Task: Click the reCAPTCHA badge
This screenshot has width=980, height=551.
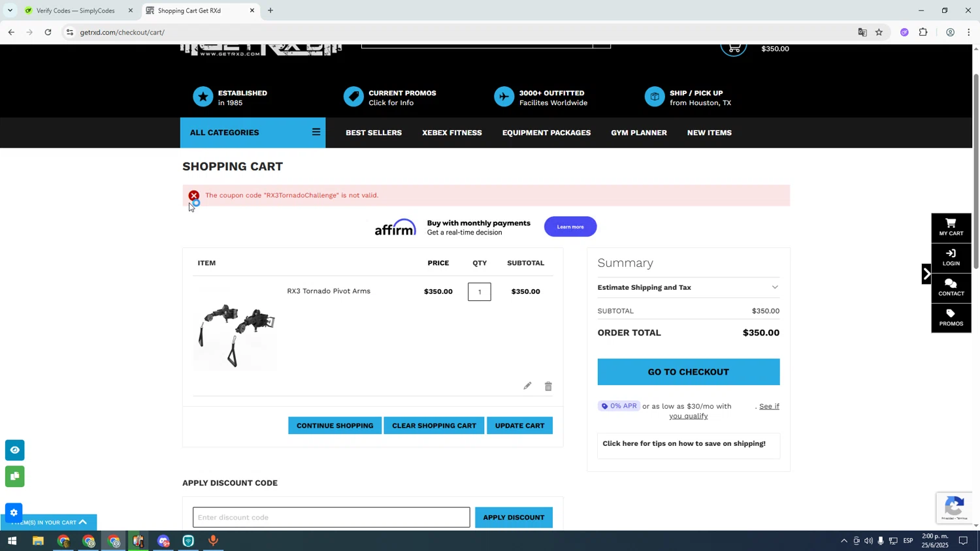Action: [954, 507]
